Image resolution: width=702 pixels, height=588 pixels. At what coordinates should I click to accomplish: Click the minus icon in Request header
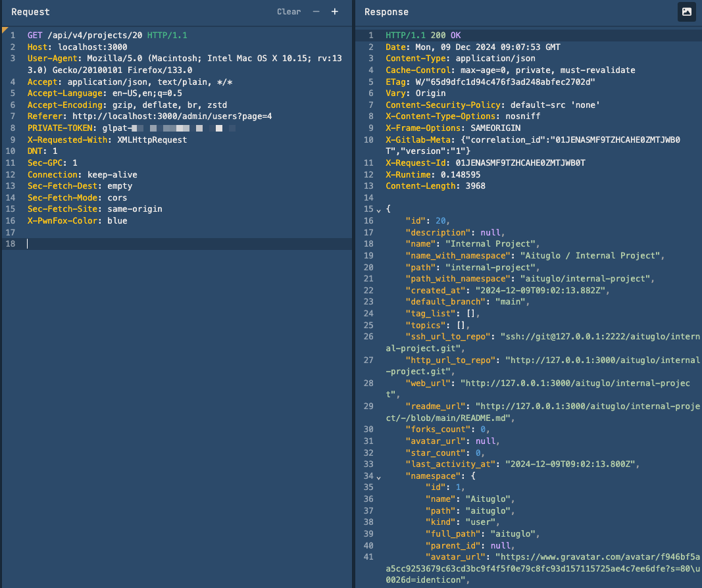(316, 12)
